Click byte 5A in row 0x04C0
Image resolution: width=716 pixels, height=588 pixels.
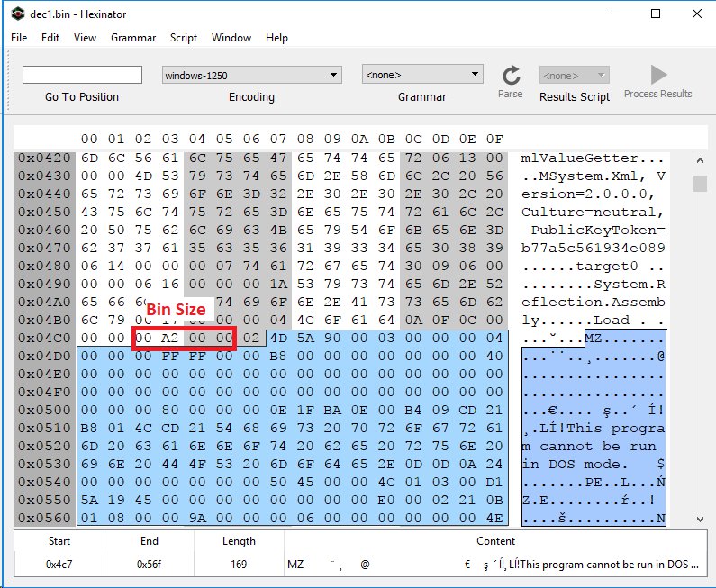305,338
